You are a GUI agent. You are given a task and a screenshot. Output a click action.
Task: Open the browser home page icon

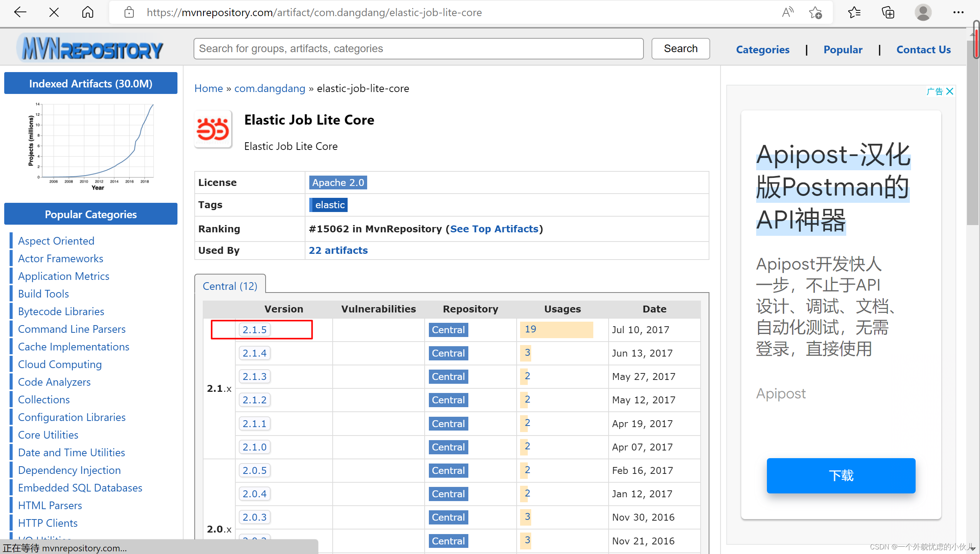[x=87, y=12]
